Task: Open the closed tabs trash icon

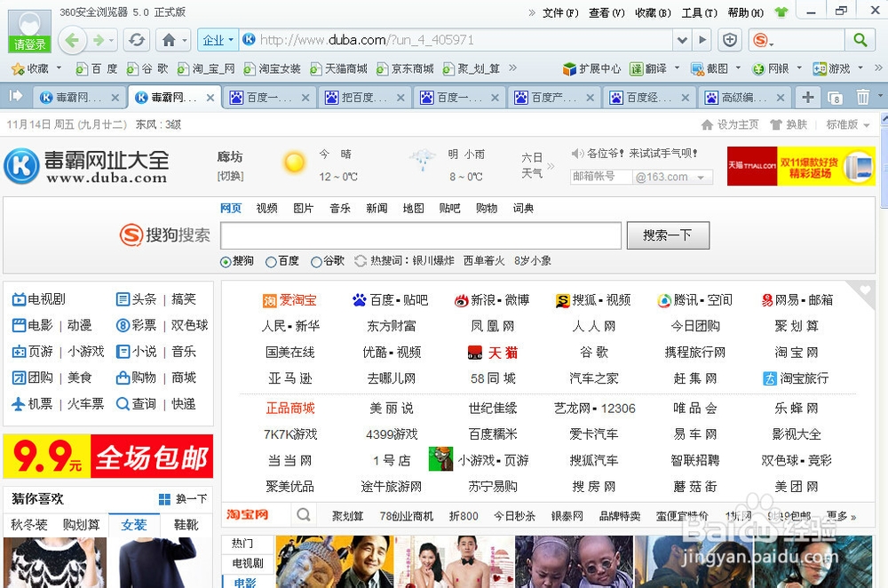Action: pyautogui.click(x=862, y=98)
